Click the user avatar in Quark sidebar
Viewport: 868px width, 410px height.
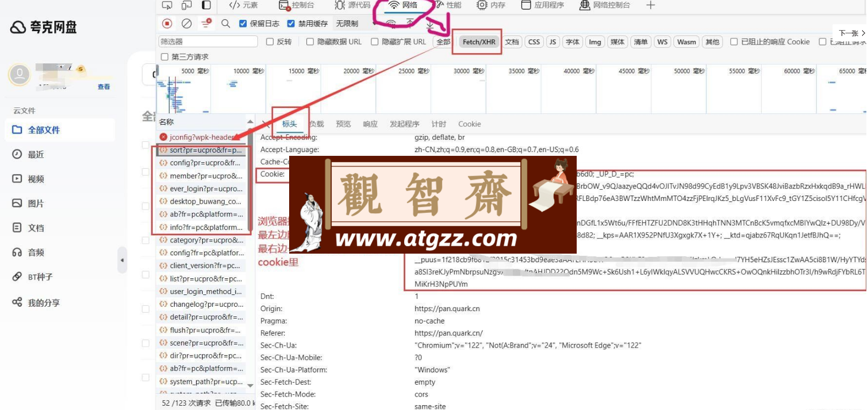pos(19,75)
